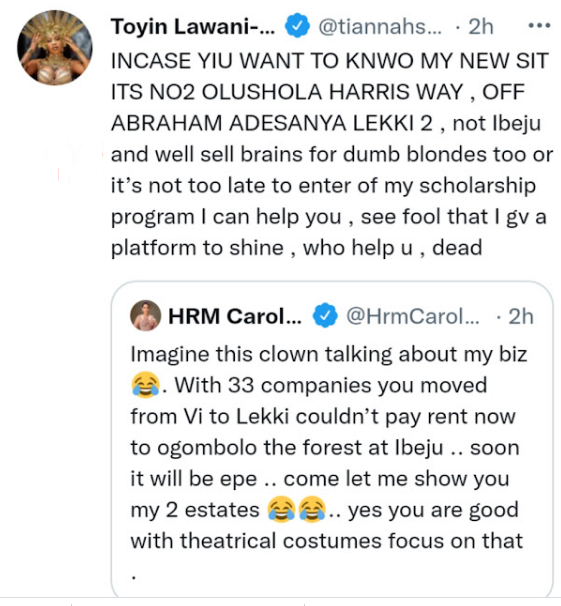Click main tweet's 2h timestamp
This screenshot has height=606, width=561.
click(x=481, y=27)
